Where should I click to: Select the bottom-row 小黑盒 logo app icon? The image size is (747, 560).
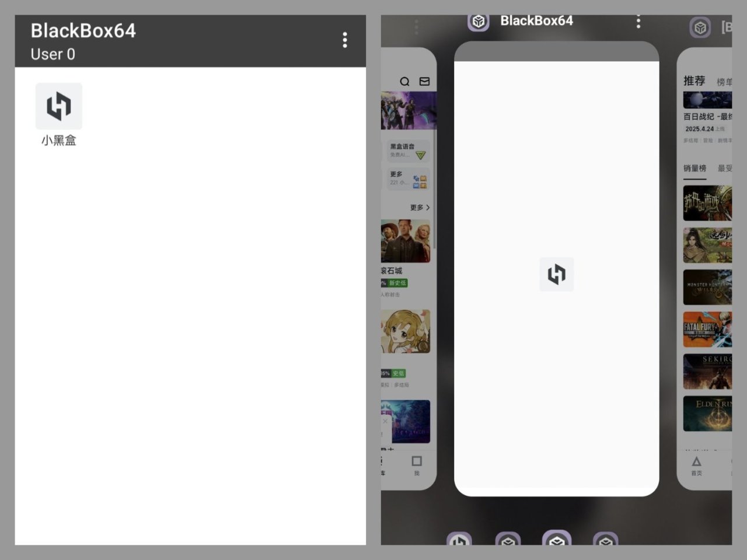point(459,539)
